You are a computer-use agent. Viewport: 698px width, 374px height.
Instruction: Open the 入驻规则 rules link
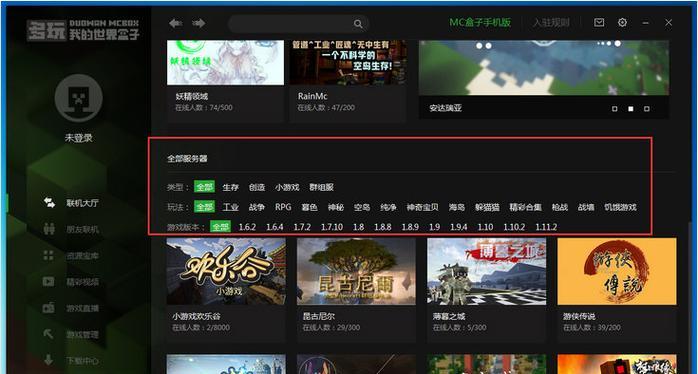[x=551, y=23]
